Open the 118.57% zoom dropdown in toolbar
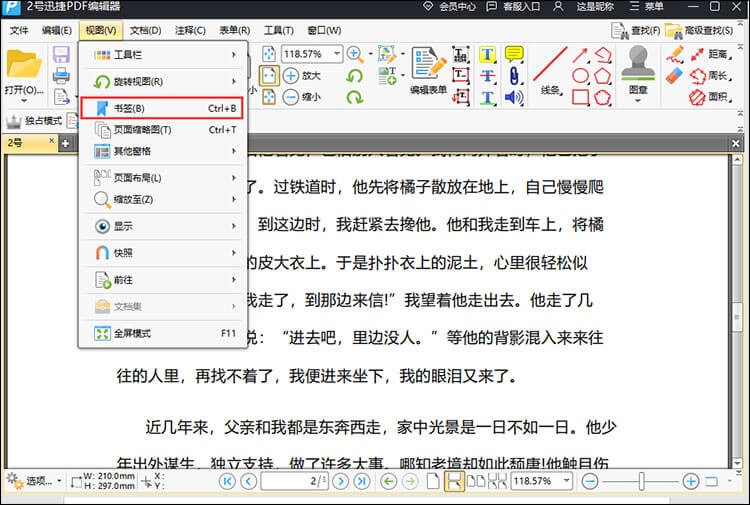This screenshot has height=505, width=750. coord(336,53)
